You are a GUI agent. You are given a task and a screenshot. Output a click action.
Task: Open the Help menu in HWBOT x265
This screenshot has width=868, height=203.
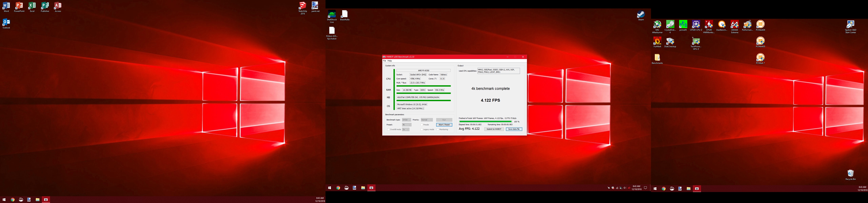click(390, 61)
